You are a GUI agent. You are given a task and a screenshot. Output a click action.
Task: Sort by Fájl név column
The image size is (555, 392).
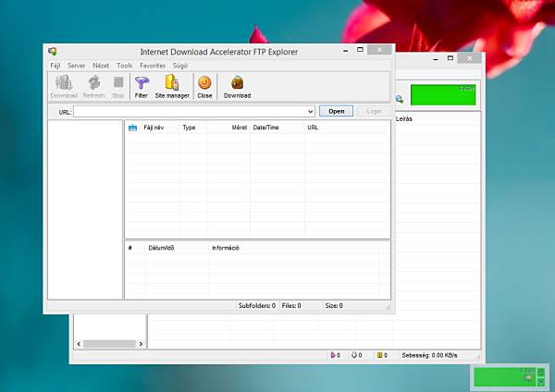pyautogui.click(x=154, y=128)
